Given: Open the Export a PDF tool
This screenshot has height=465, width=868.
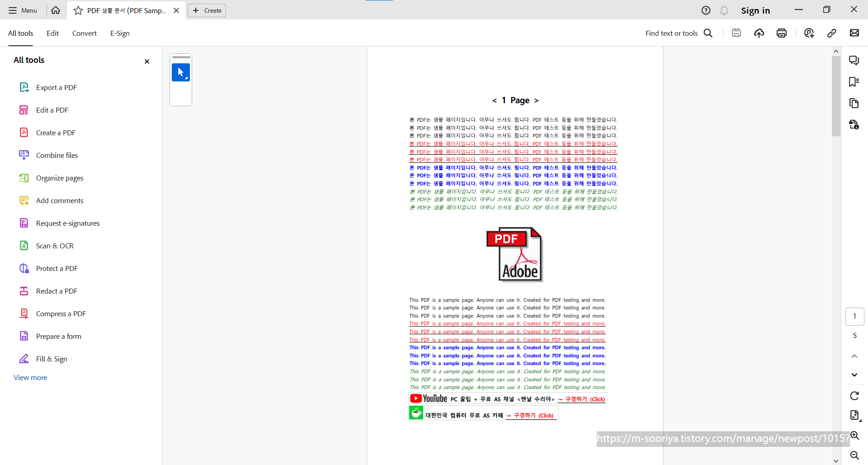Looking at the screenshot, I should pos(48,87).
